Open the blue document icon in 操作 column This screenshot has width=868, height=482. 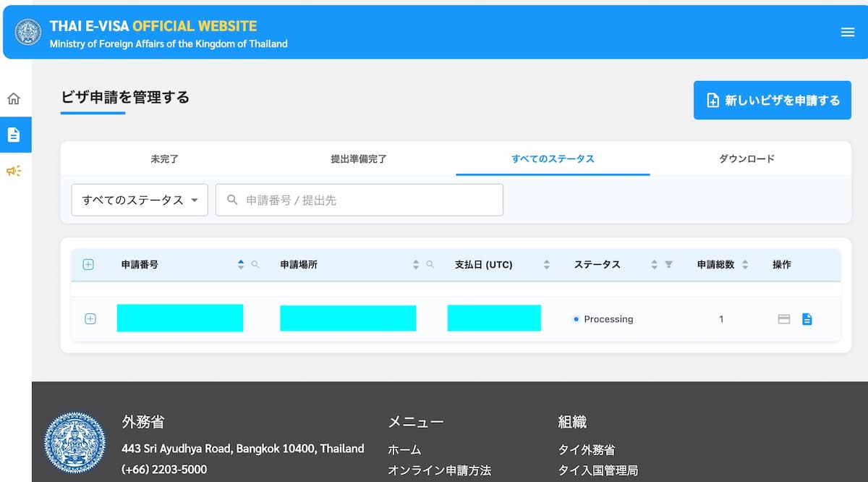click(807, 319)
